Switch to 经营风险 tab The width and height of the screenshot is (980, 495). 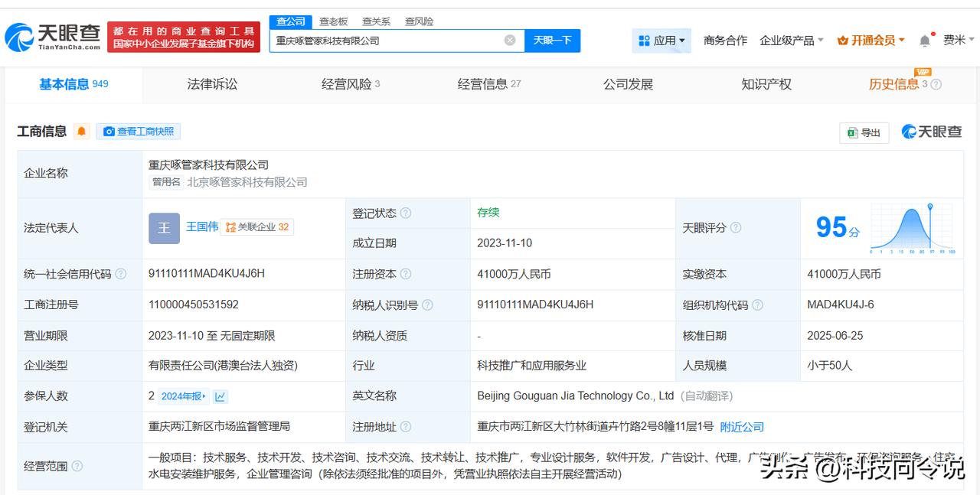(x=351, y=84)
